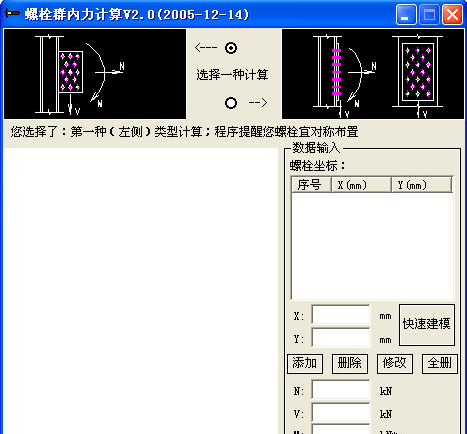Click the 数据输入 group title

pyautogui.click(x=315, y=148)
